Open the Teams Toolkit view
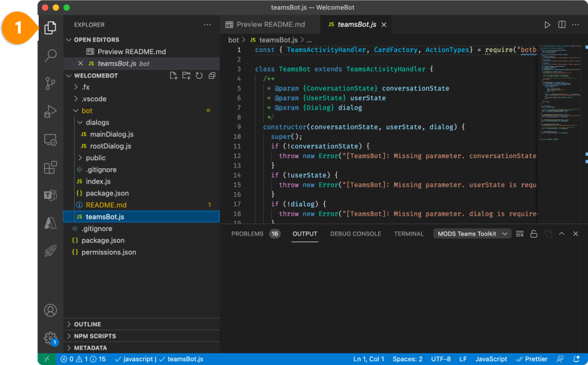 click(50, 195)
